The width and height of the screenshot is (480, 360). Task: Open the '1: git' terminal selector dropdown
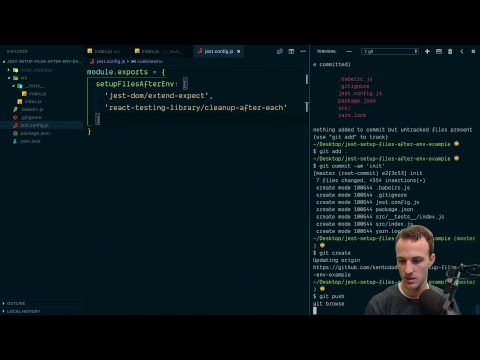coord(390,51)
